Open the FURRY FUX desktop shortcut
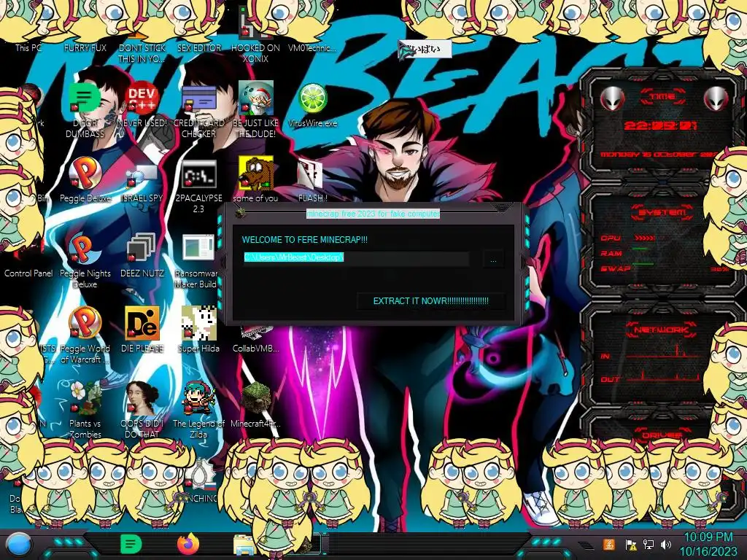Image resolution: width=747 pixels, height=560 pixels. [x=85, y=47]
